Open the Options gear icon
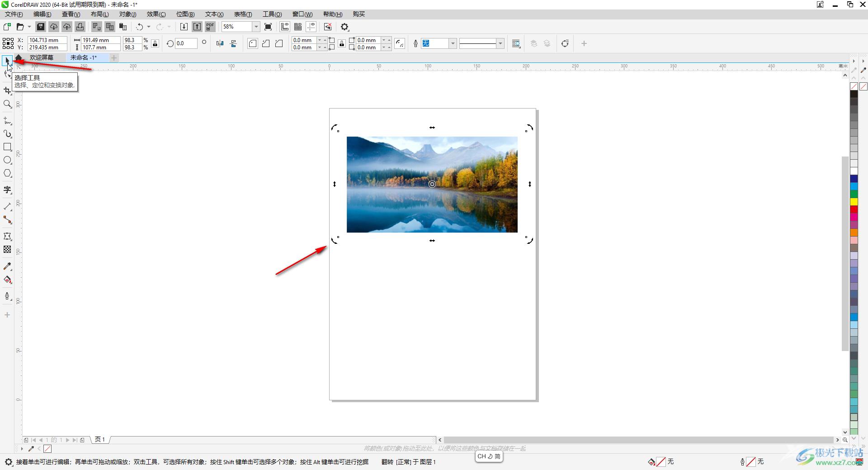Screen dimensions: 868x470 coord(345,27)
